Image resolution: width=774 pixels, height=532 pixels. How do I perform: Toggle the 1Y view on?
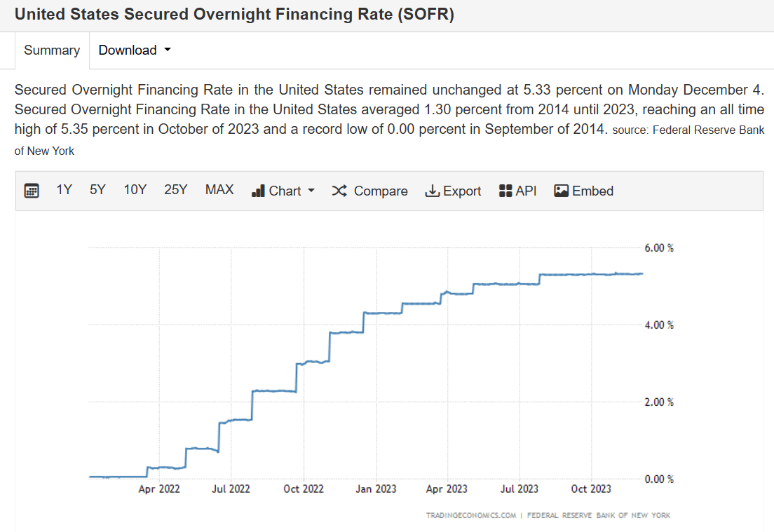64,189
